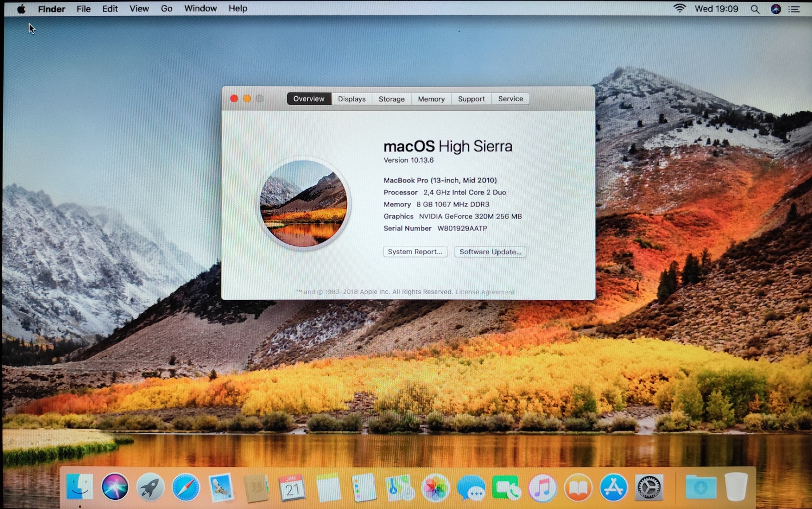812x509 pixels.
Task: Click the serial number 'W801929AATP'
Action: click(462, 228)
